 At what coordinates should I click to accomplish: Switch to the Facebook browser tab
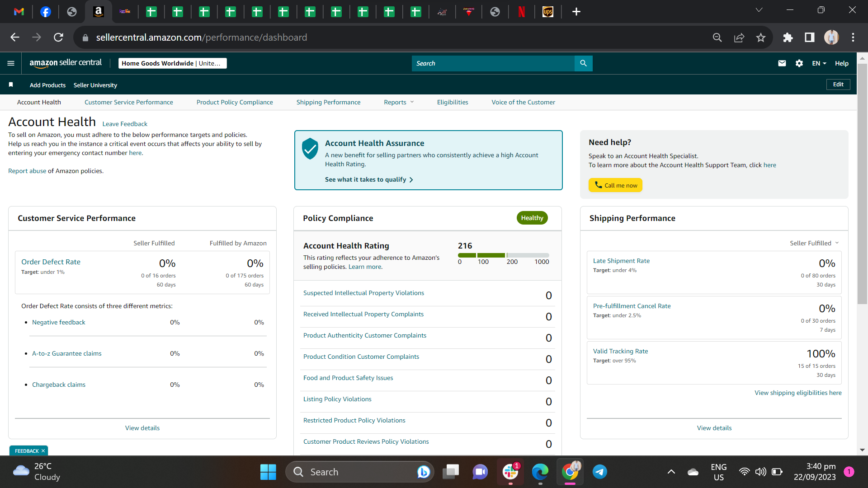[46, 12]
